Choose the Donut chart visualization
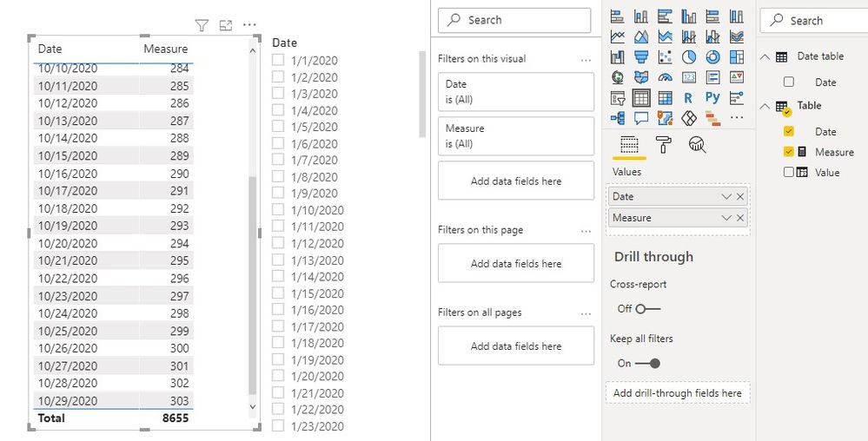 712,56
